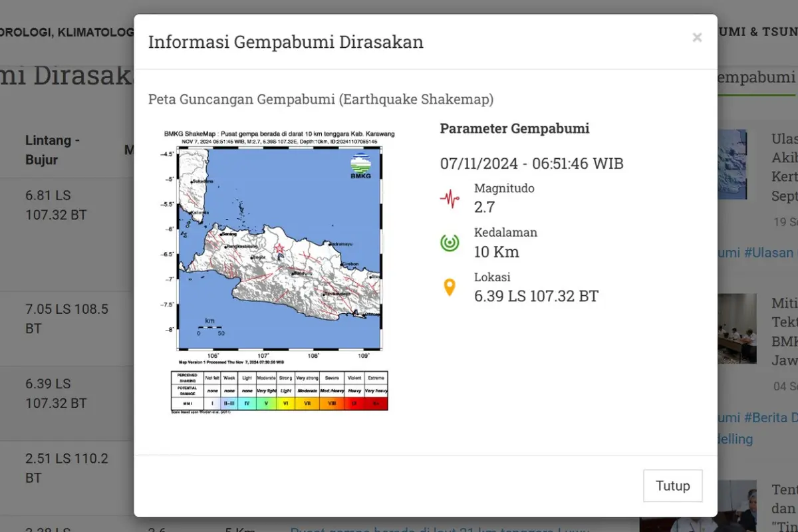Click the Peta Guncangan Gempabumi subtitle

point(321,100)
